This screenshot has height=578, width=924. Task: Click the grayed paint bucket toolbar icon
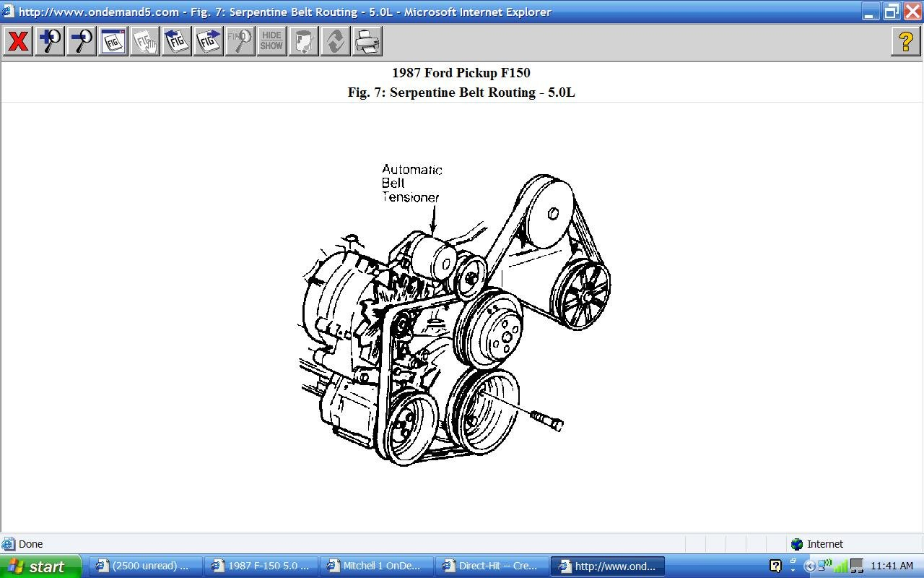304,41
